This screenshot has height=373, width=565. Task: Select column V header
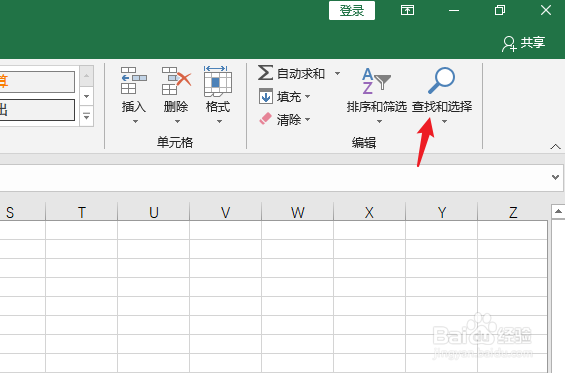coord(226,212)
